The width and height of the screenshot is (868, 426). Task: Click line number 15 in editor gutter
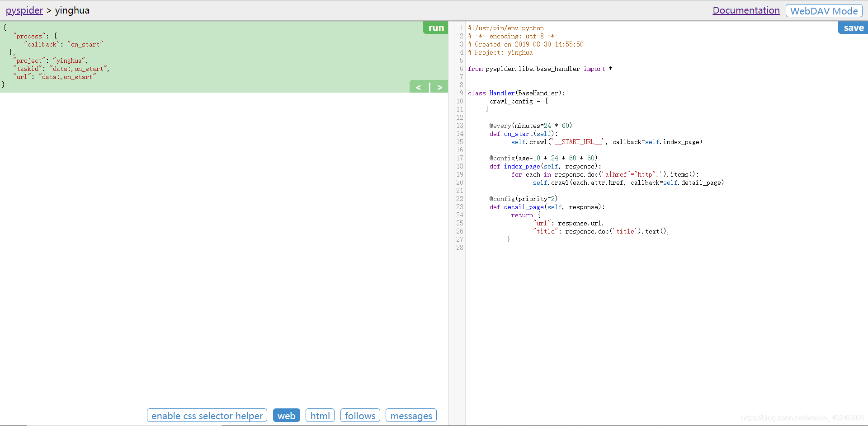pos(460,142)
